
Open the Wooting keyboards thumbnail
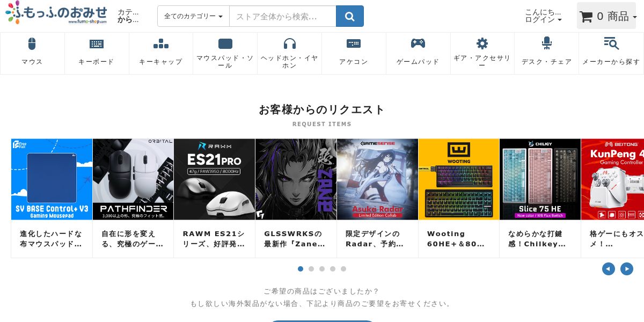(x=459, y=179)
